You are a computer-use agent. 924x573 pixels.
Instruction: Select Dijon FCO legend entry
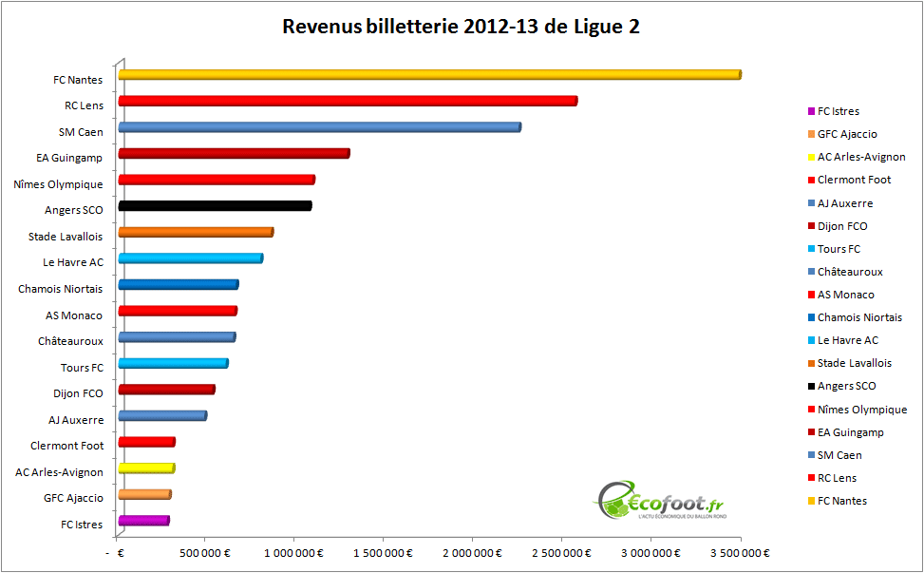(x=838, y=226)
